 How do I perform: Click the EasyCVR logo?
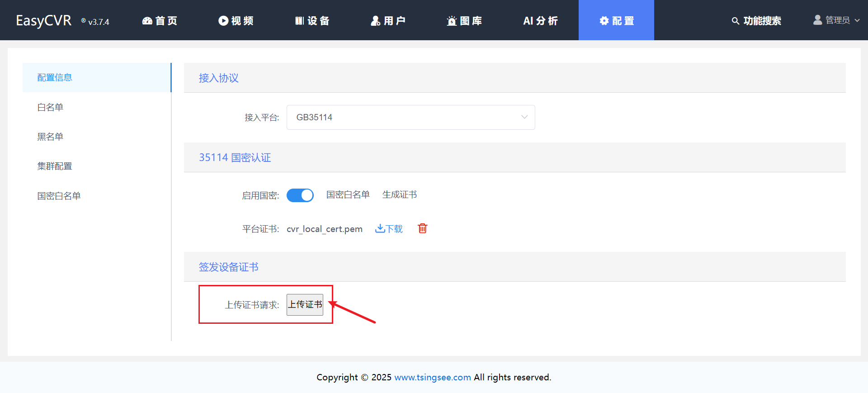point(44,21)
